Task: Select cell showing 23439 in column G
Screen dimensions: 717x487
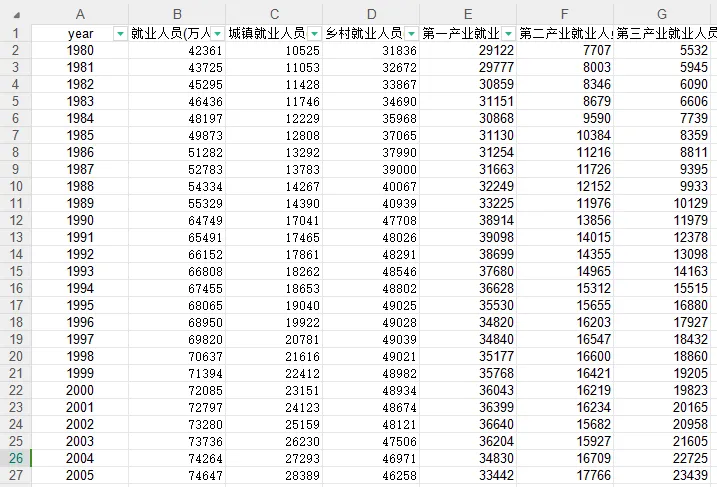Action: pos(662,475)
